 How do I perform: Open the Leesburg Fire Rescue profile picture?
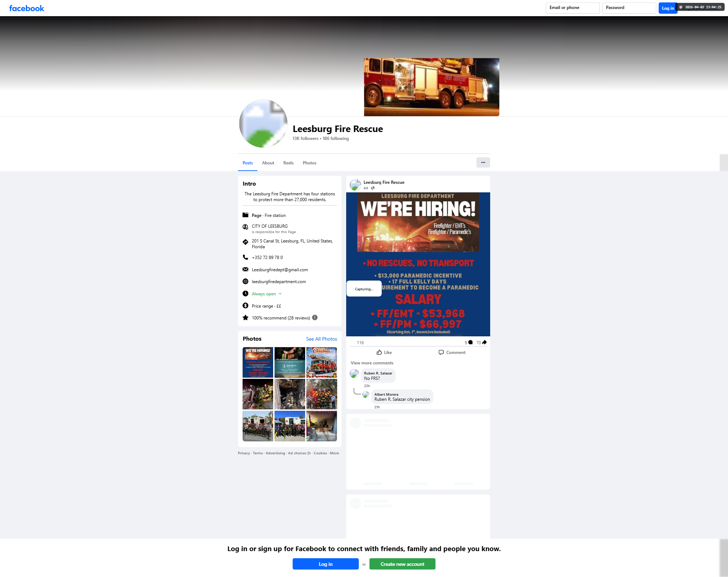263,123
